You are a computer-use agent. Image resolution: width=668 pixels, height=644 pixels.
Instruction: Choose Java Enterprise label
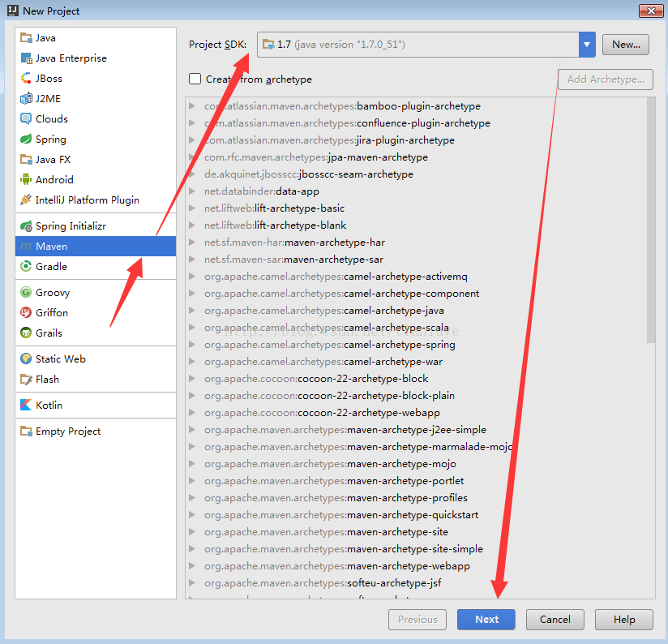(71, 58)
